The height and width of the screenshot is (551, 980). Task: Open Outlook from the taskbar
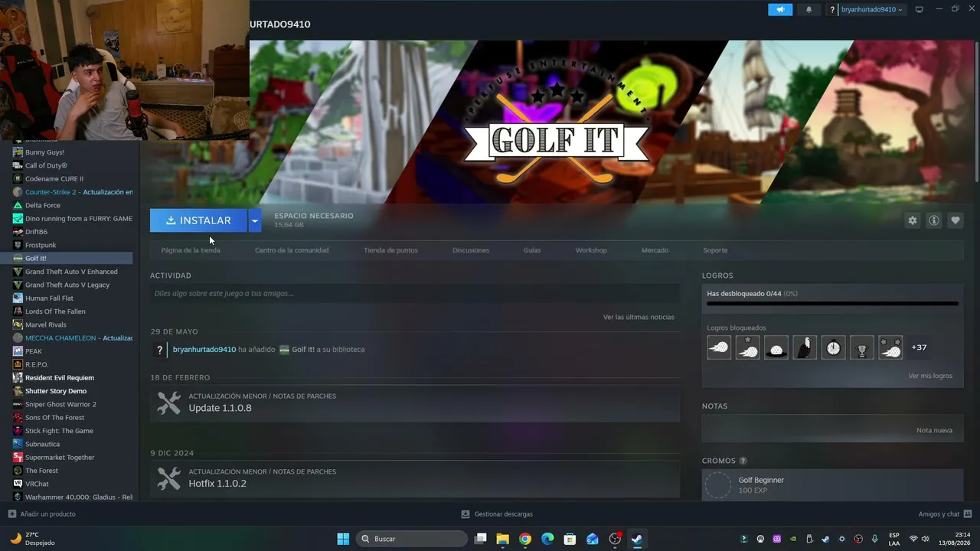(592, 539)
